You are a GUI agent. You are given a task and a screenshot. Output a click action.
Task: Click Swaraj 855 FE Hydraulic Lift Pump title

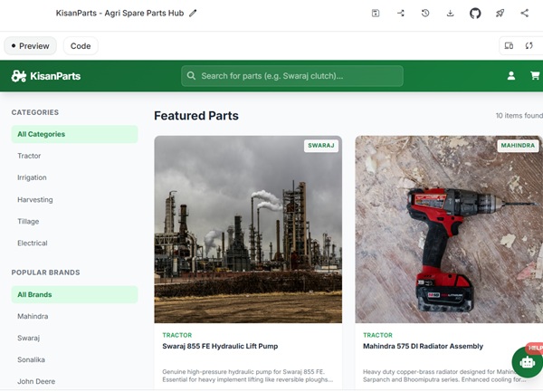pos(220,346)
